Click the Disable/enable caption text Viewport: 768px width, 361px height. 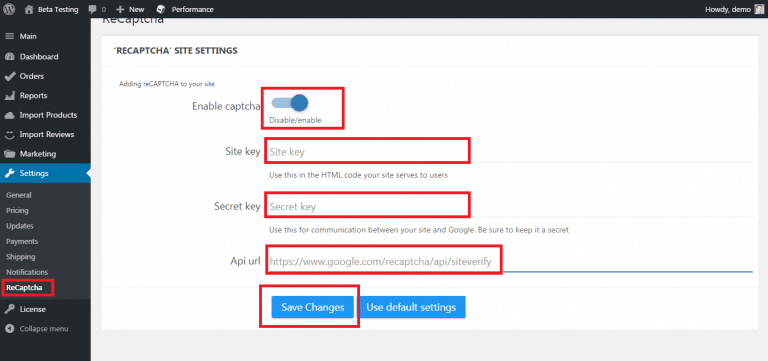[295, 120]
